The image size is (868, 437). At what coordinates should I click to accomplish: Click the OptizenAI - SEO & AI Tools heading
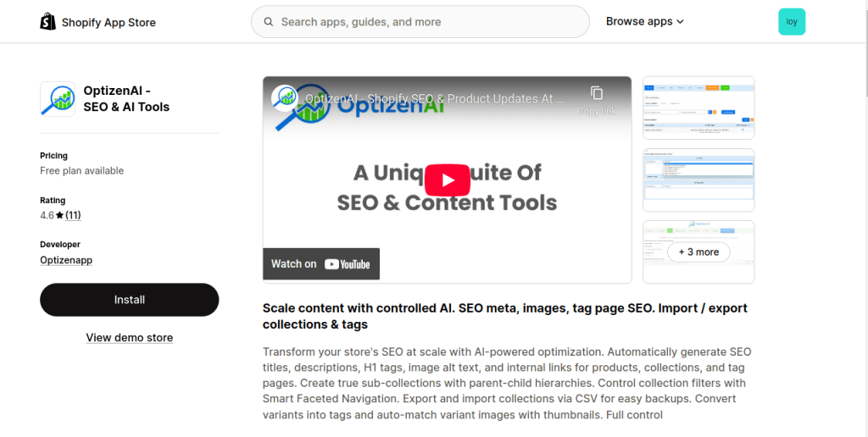coord(127,99)
